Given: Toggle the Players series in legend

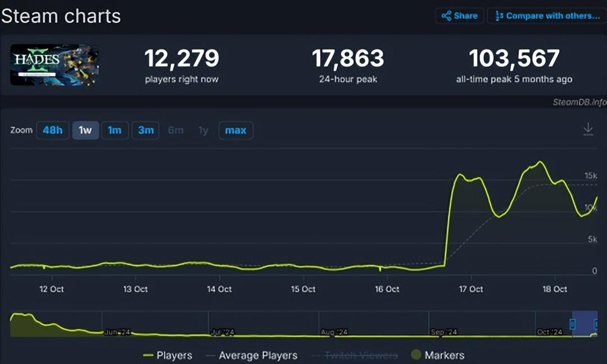Looking at the screenshot, I should pos(167,355).
